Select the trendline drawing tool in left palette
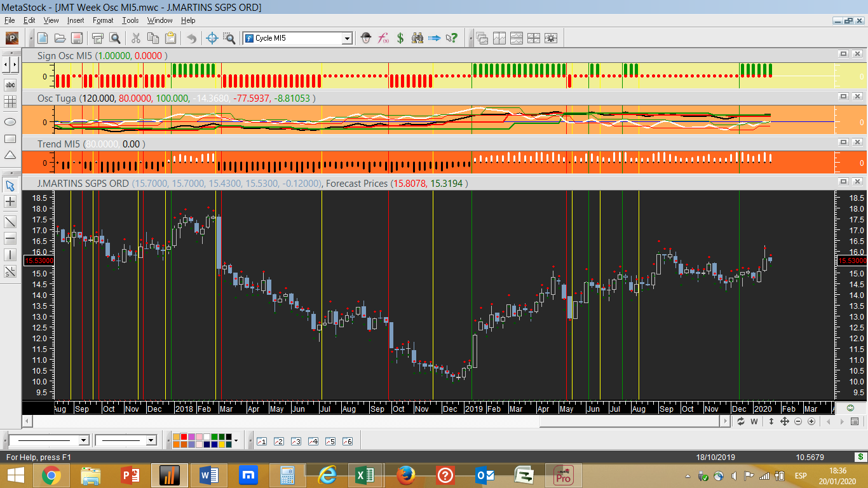868x488 pixels. pos(10,221)
